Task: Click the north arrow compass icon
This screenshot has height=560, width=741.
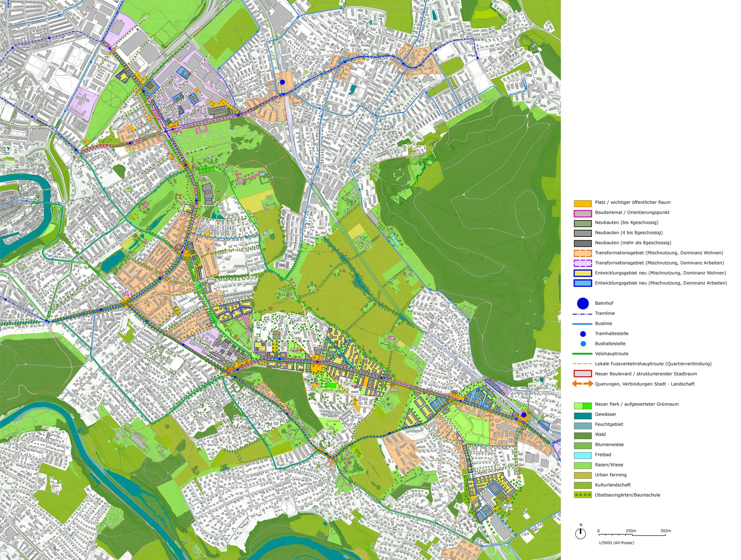Action: [x=581, y=534]
